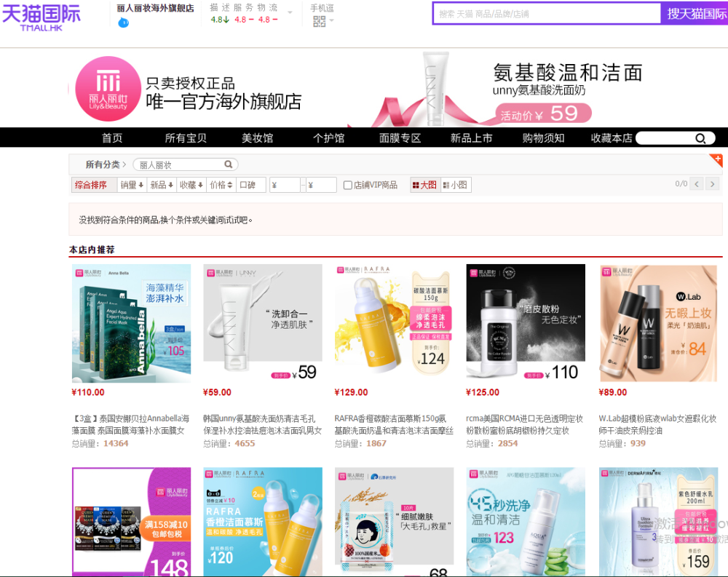This screenshot has width=728, height=577.
Task: Open the Dermafirm 紫色舒缓水乳 thumbnail
Action: [x=658, y=522]
